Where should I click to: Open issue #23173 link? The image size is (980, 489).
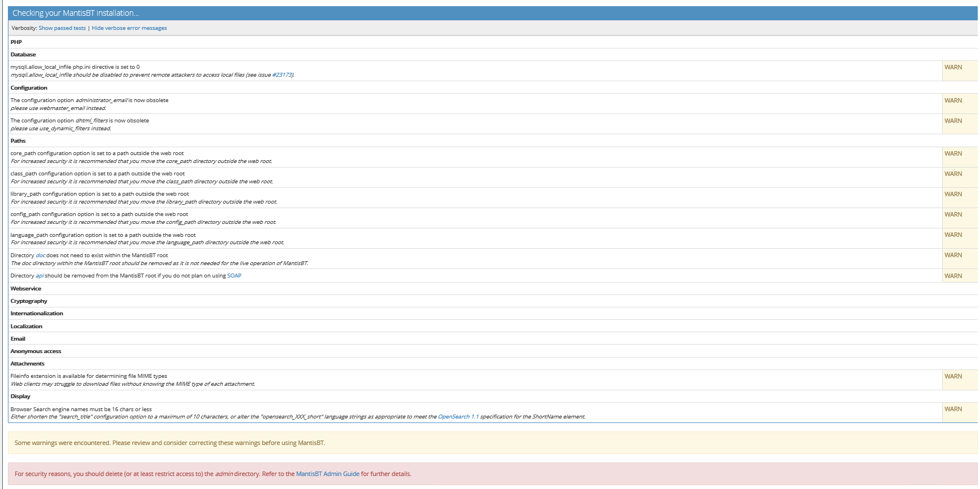pyautogui.click(x=282, y=75)
